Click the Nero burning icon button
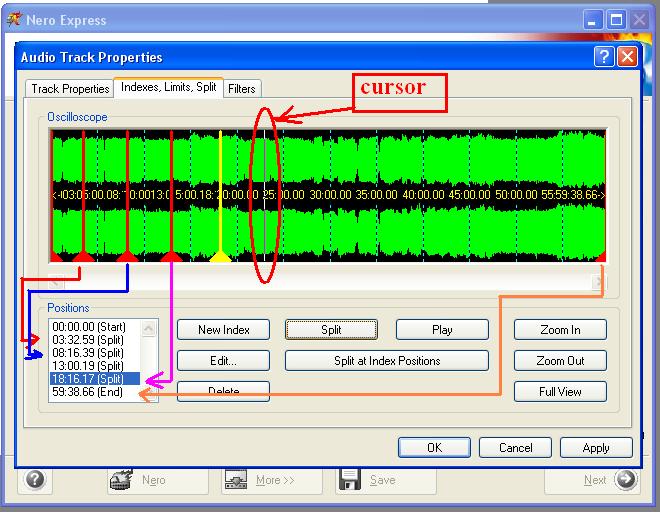The width and height of the screenshot is (660, 512). click(121, 479)
